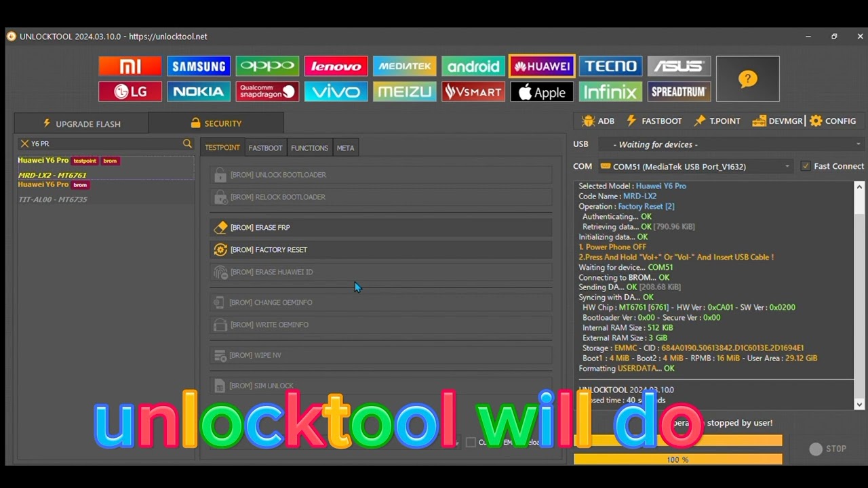Click the STOP button

pyautogui.click(x=828, y=449)
